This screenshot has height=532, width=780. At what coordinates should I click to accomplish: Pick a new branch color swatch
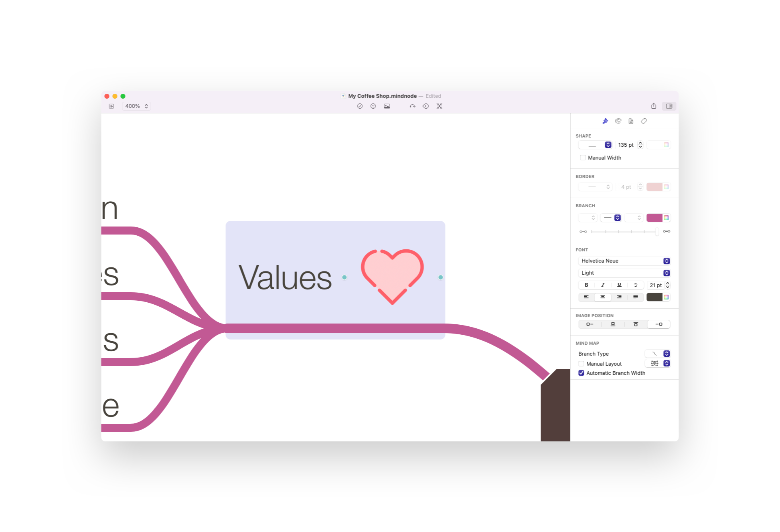(x=654, y=217)
